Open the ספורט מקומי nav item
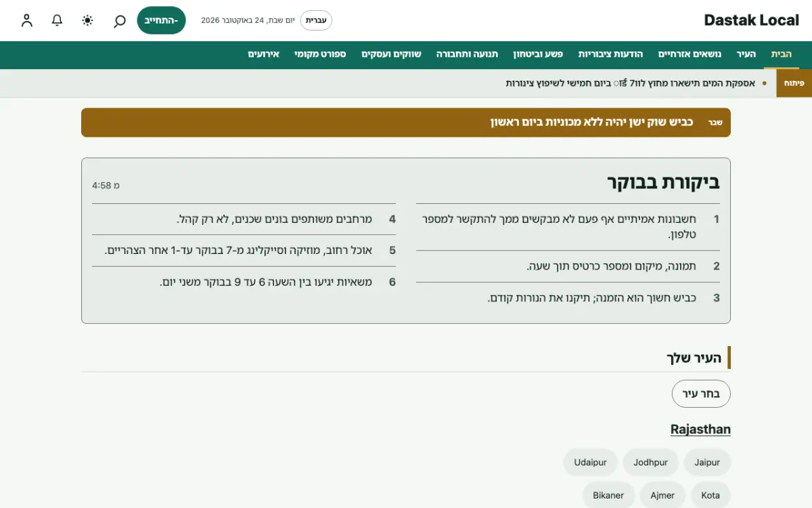Image resolution: width=812 pixels, height=508 pixels. (320, 54)
